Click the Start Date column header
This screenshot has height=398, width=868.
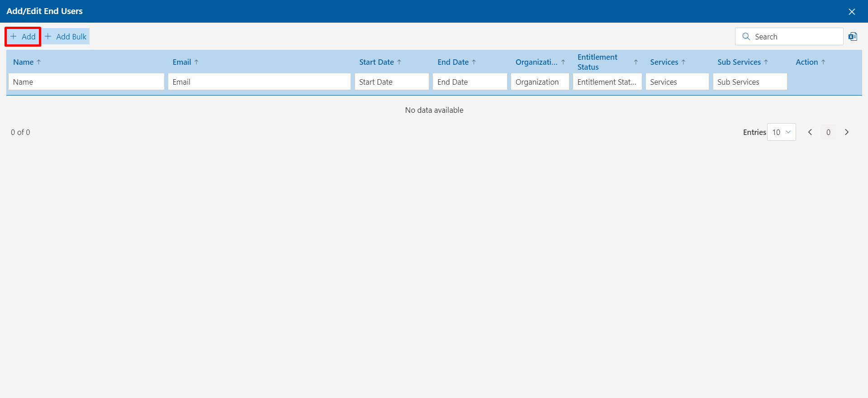pyautogui.click(x=376, y=62)
